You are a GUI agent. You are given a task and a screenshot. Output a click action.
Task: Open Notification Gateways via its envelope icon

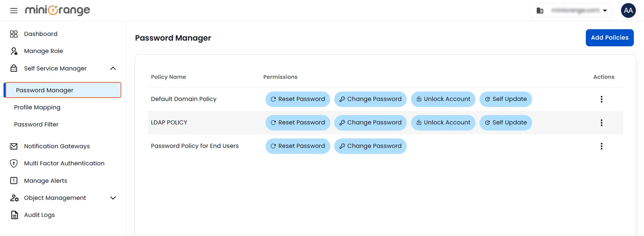pos(14,146)
